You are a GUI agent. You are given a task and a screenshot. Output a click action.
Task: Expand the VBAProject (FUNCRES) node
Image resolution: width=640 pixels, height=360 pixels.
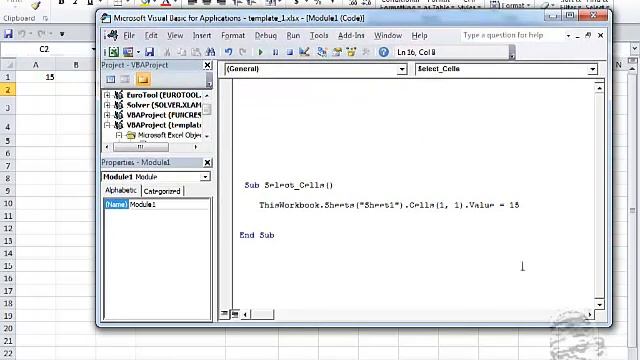click(x=107, y=115)
